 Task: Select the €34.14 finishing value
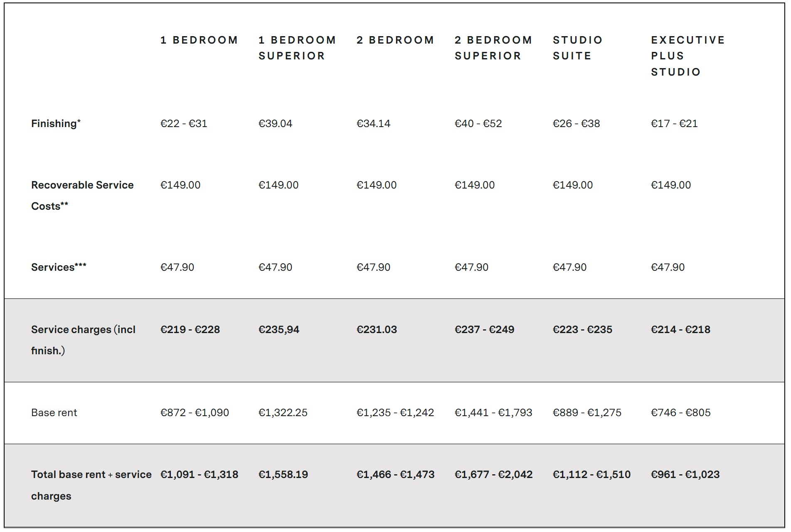pyautogui.click(x=373, y=124)
